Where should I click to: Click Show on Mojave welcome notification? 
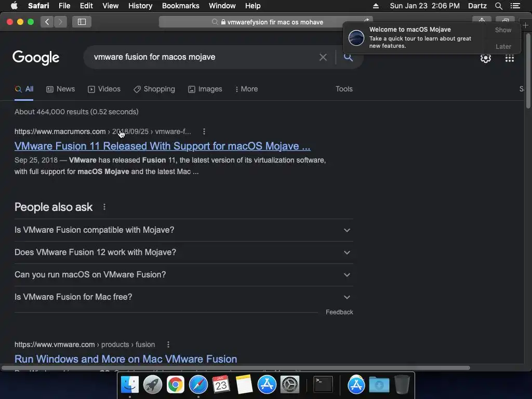click(x=503, y=30)
